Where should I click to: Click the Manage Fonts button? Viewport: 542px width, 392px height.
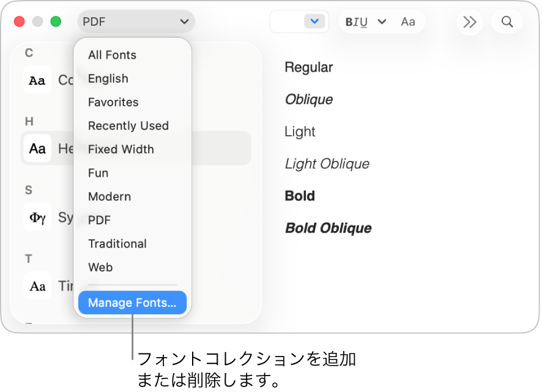[132, 303]
